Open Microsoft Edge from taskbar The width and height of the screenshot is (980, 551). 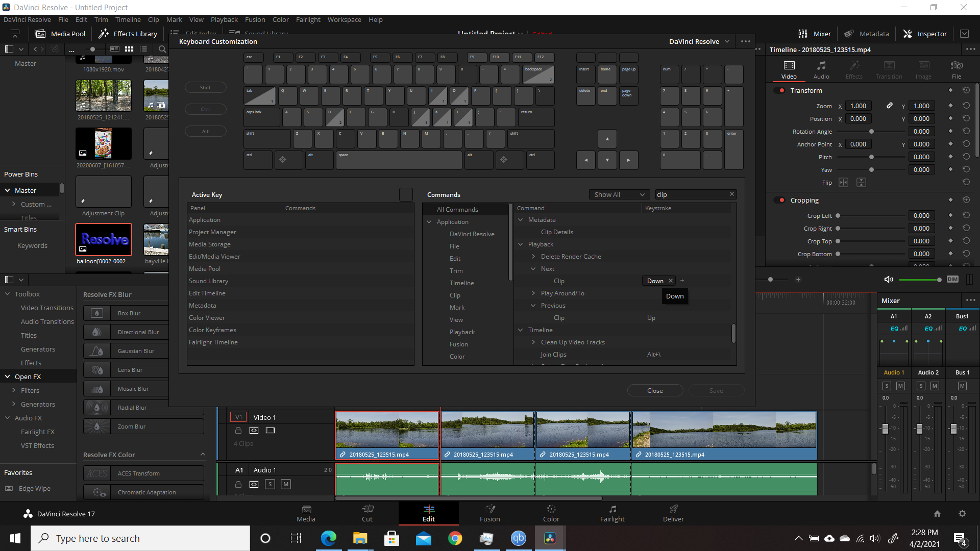click(328, 538)
